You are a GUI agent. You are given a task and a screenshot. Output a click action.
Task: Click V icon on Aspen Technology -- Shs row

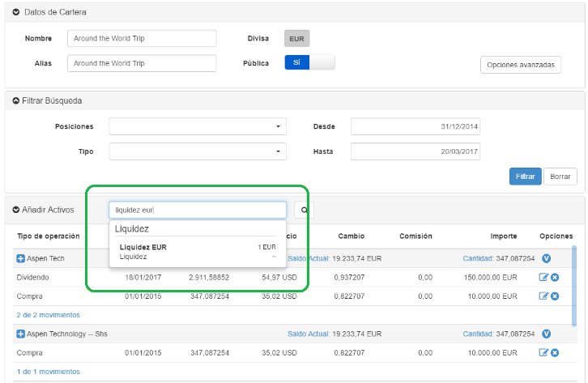click(x=546, y=334)
